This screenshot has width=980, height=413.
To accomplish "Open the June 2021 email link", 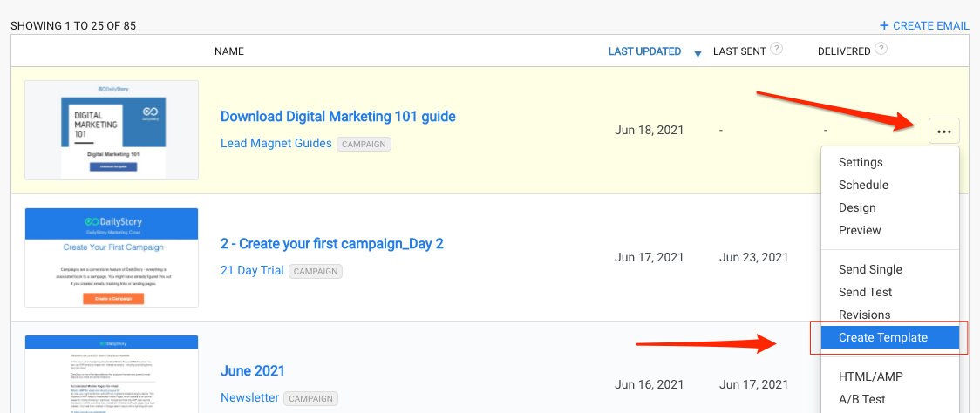I will tap(253, 371).
